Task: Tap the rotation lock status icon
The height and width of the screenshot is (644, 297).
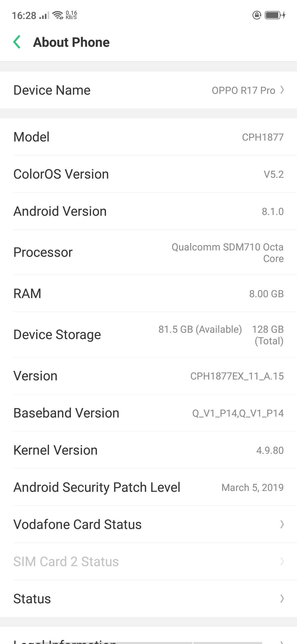Action: pos(257,15)
